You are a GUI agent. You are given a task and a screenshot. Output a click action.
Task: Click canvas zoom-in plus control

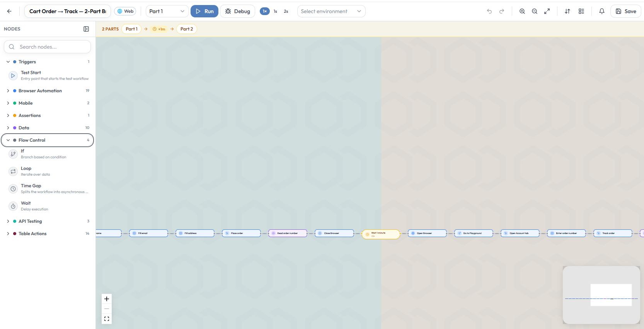107,299
